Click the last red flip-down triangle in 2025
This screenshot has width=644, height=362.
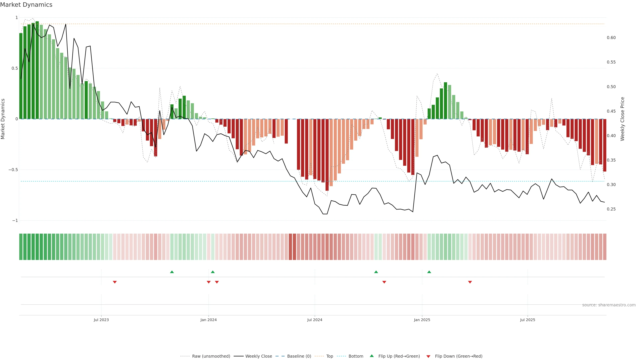(x=470, y=282)
